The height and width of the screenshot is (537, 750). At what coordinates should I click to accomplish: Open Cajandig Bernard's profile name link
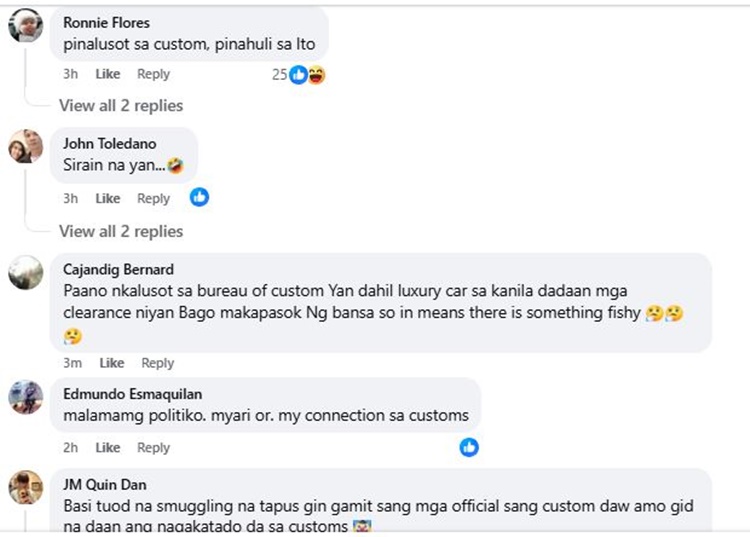pyautogui.click(x=118, y=269)
